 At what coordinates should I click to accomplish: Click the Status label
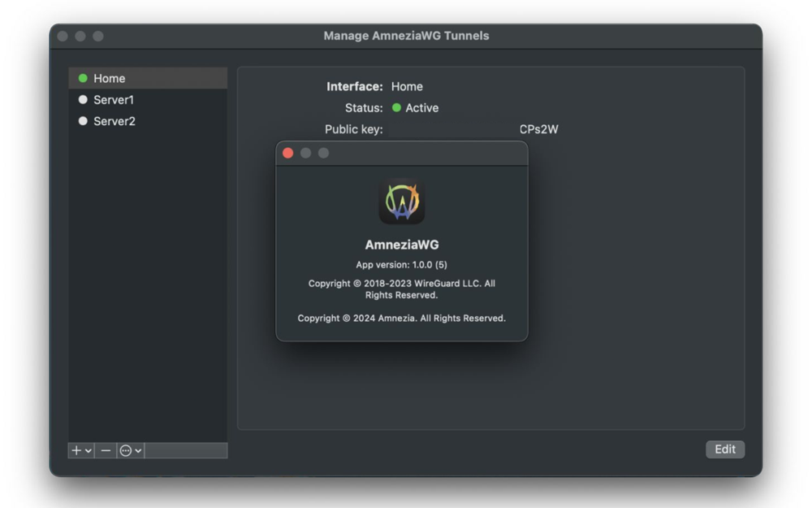click(364, 108)
